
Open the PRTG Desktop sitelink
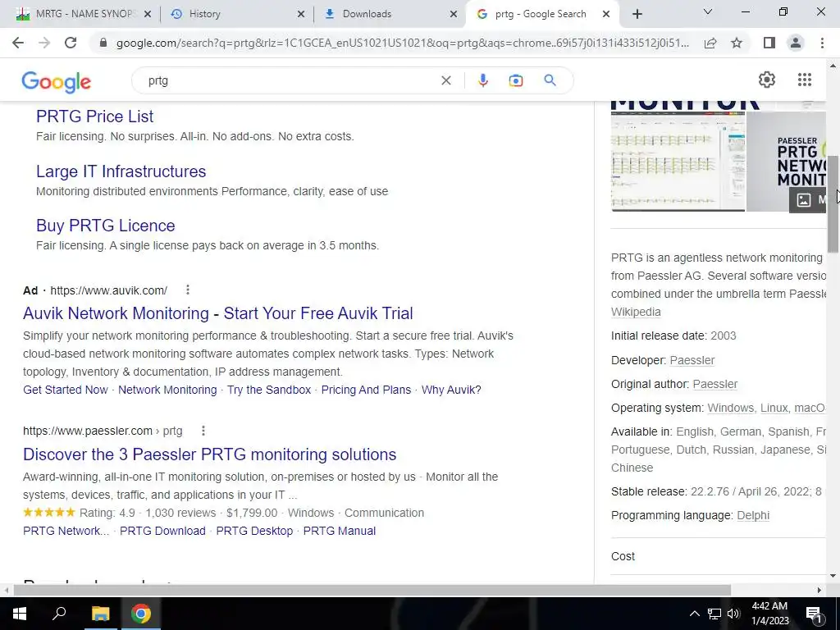(254, 531)
